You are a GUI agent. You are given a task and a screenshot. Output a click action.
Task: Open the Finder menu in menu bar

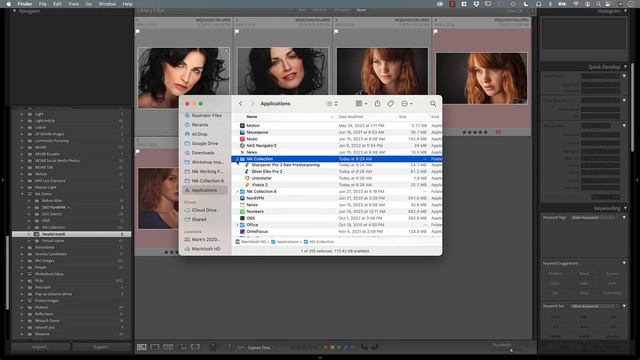(24, 4)
